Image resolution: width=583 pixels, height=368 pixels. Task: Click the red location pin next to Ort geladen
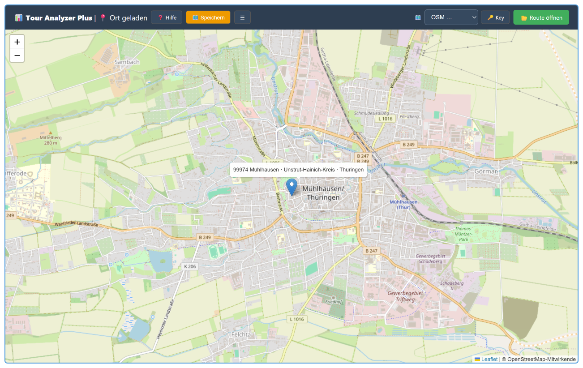103,17
